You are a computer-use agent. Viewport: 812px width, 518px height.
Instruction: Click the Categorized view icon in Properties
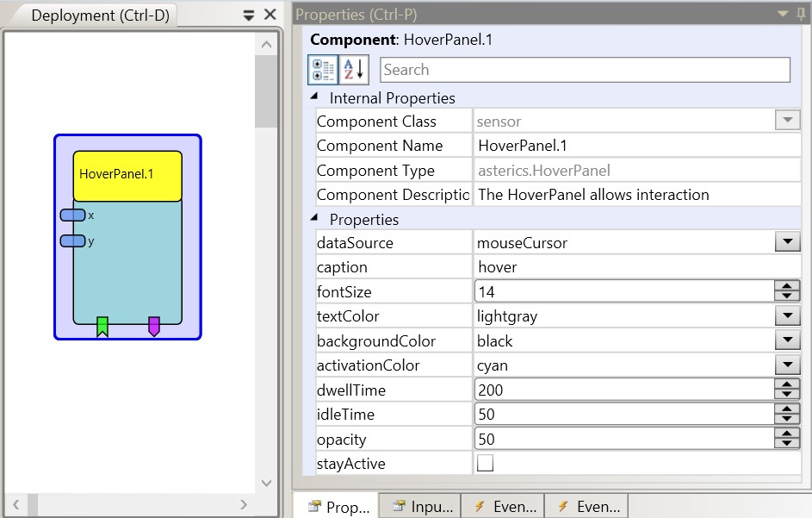pyautogui.click(x=321, y=70)
